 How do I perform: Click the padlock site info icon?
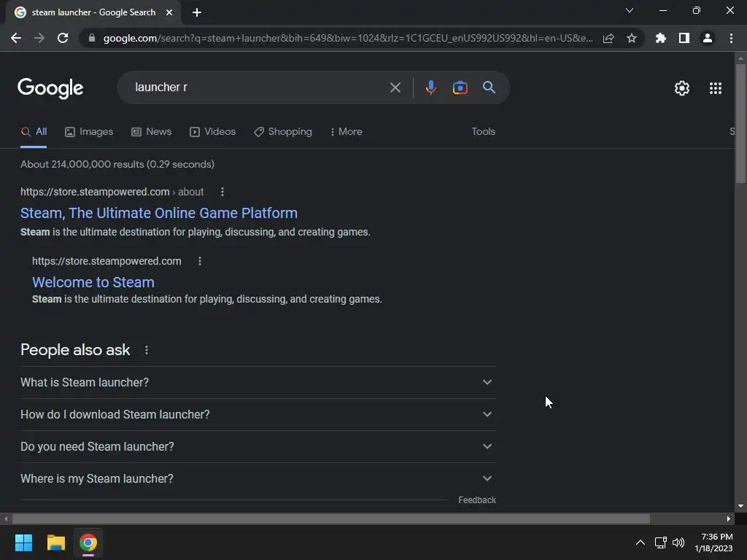coord(92,38)
